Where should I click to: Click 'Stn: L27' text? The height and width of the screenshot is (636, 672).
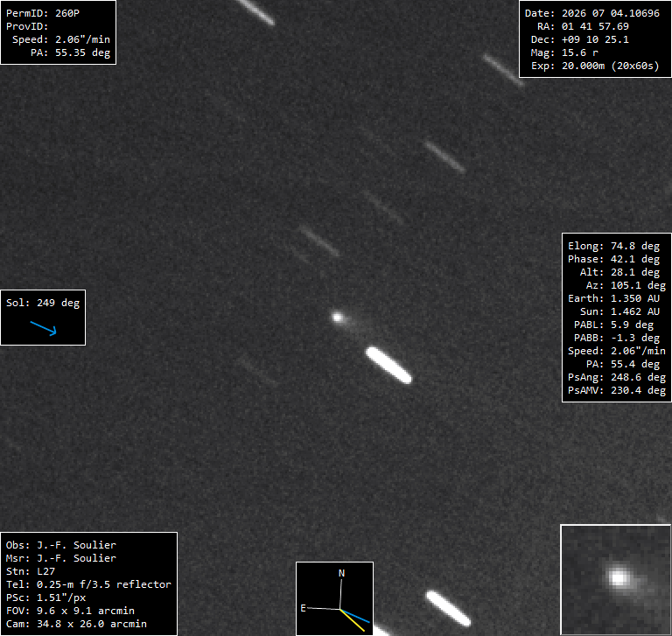click(x=30, y=571)
